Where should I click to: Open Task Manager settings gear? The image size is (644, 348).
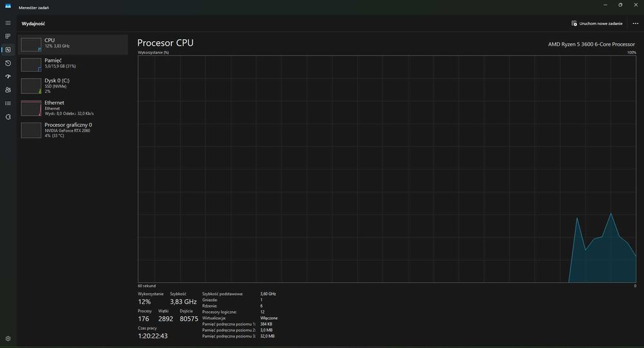(x=8, y=338)
